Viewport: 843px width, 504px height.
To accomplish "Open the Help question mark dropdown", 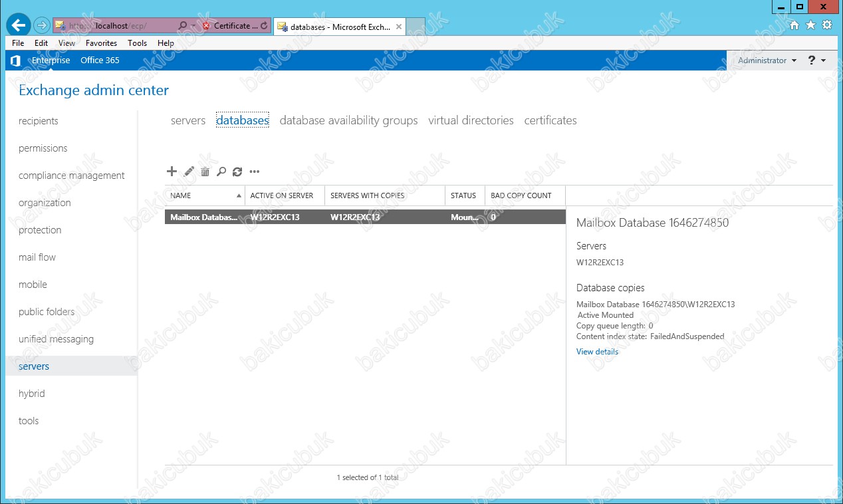I will tap(817, 61).
